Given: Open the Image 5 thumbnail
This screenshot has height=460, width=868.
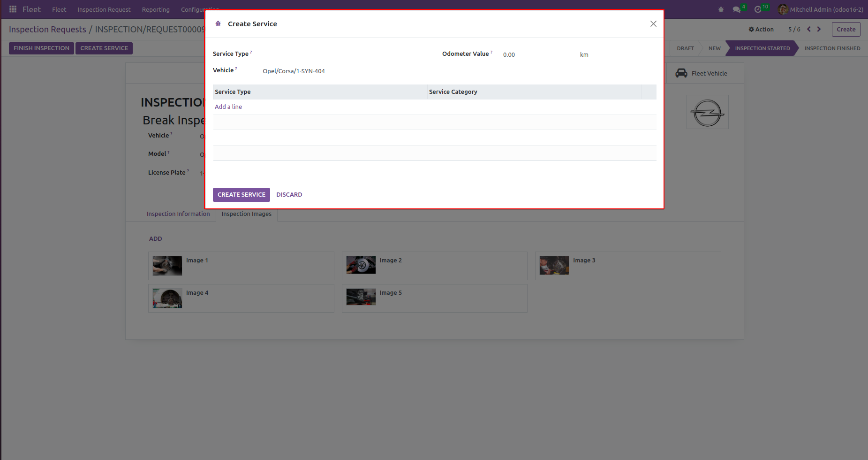Looking at the screenshot, I should click(361, 297).
